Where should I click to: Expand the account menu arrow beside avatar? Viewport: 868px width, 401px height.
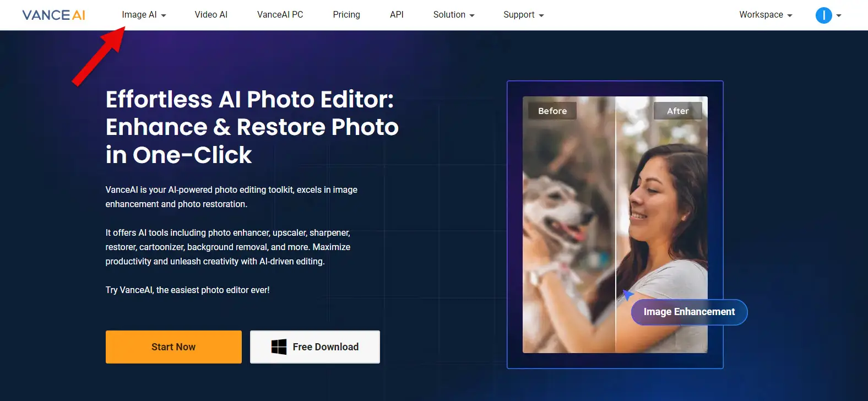[839, 15]
